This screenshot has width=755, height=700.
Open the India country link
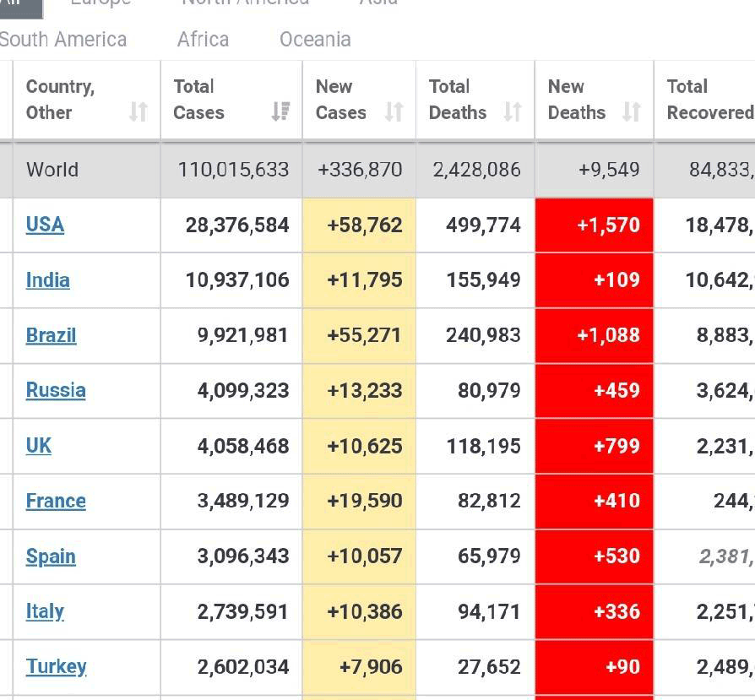click(x=47, y=280)
